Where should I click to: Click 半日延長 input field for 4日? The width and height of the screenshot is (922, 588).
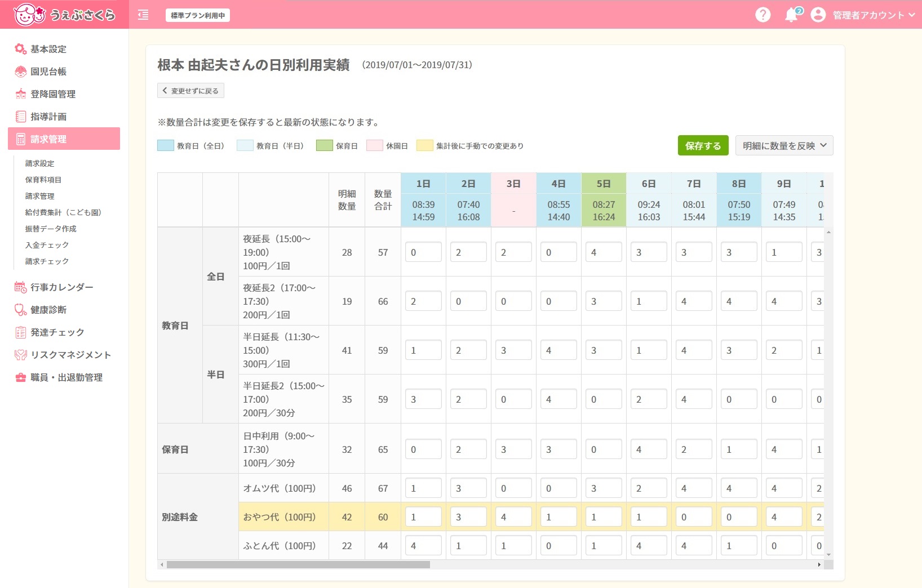[x=558, y=350]
